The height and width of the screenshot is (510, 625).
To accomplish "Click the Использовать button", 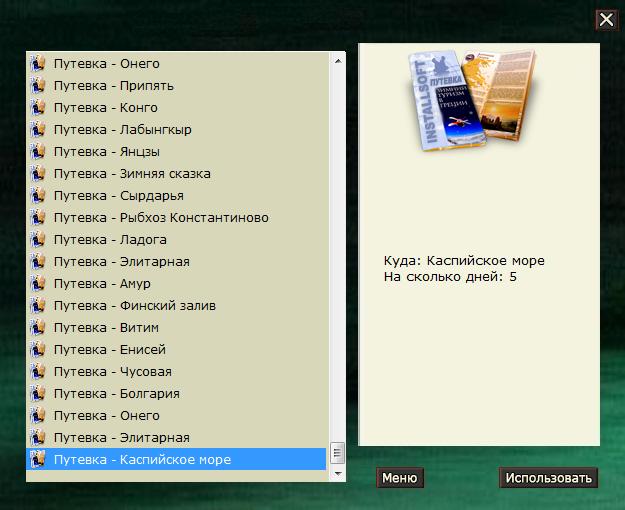I will pos(548,477).
